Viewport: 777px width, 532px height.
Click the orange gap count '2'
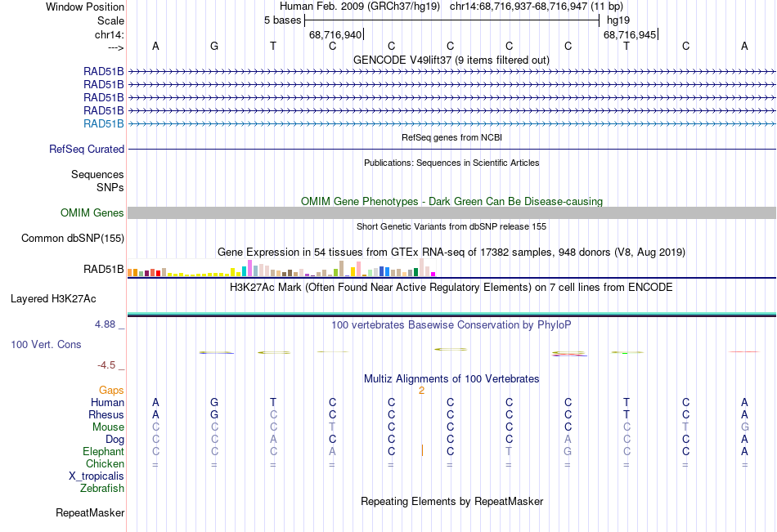(x=421, y=391)
